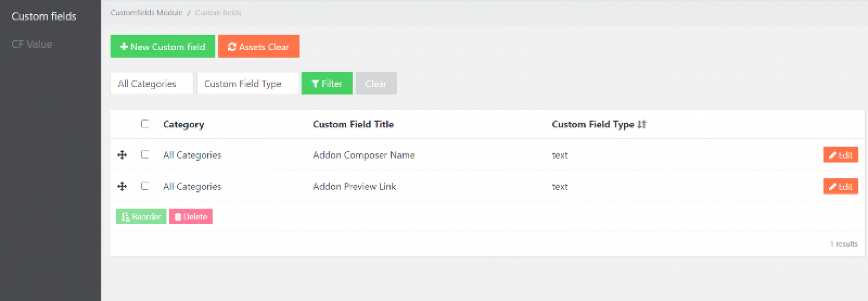
Task: Check the Addon Composer Name row checkbox
Action: pos(145,155)
